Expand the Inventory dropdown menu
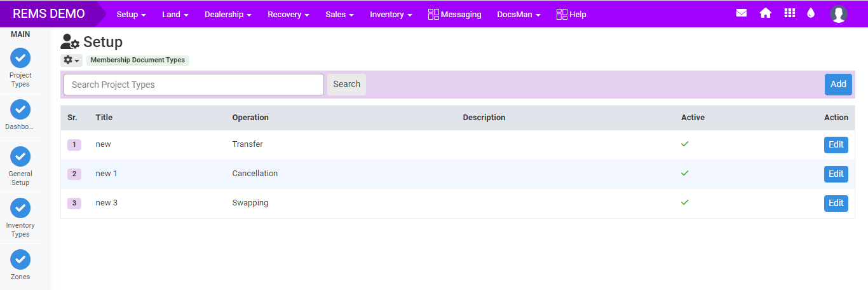 point(391,14)
